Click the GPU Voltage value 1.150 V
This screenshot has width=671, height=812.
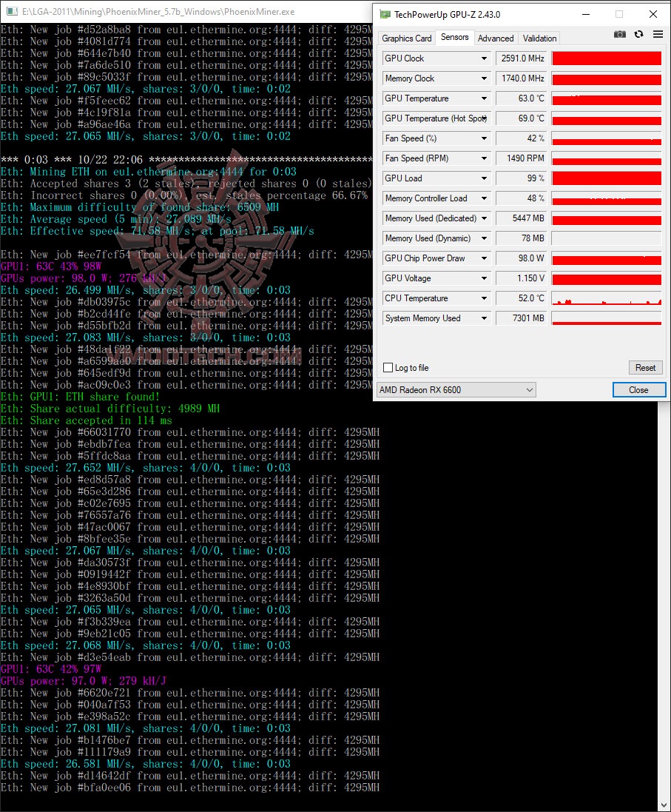tap(521, 278)
